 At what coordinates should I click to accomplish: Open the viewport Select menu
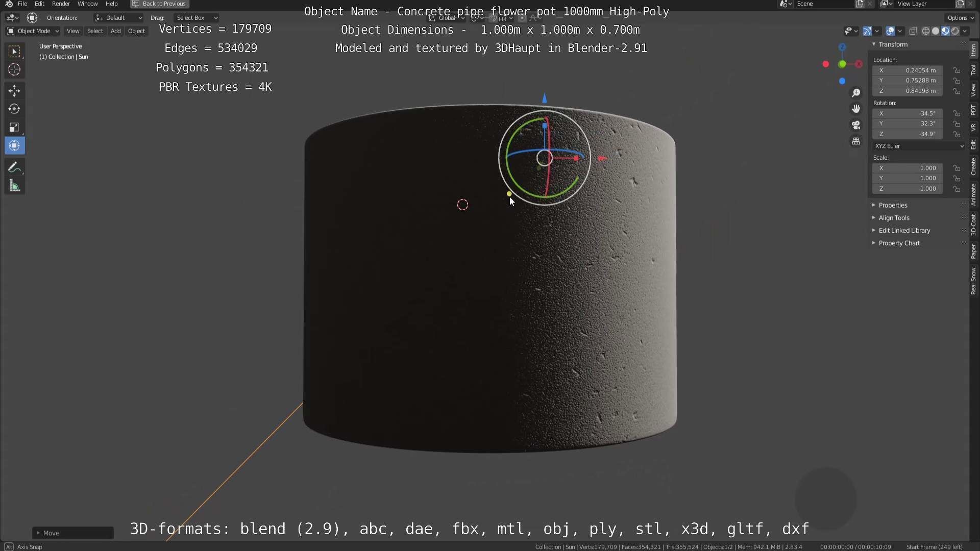coord(95,31)
